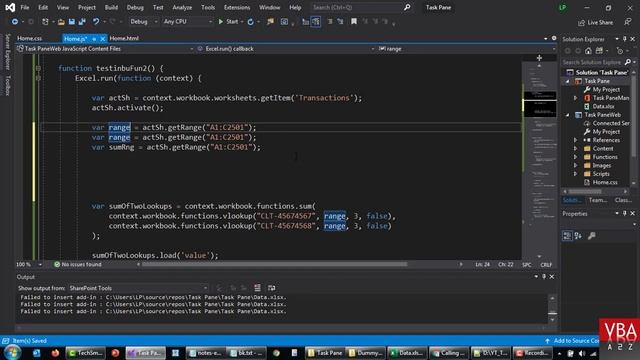
Task: Click the New Project toolbar icon
Action: [45, 22]
